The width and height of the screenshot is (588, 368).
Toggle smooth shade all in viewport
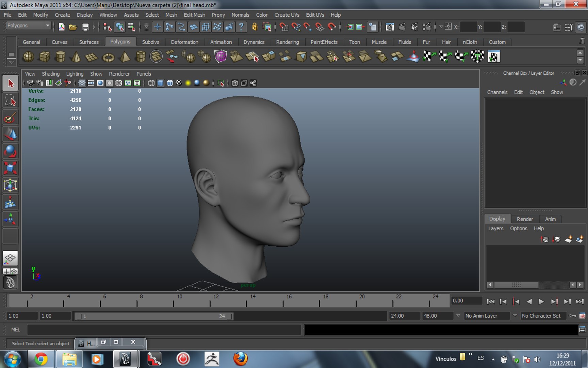(x=161, y=83)
